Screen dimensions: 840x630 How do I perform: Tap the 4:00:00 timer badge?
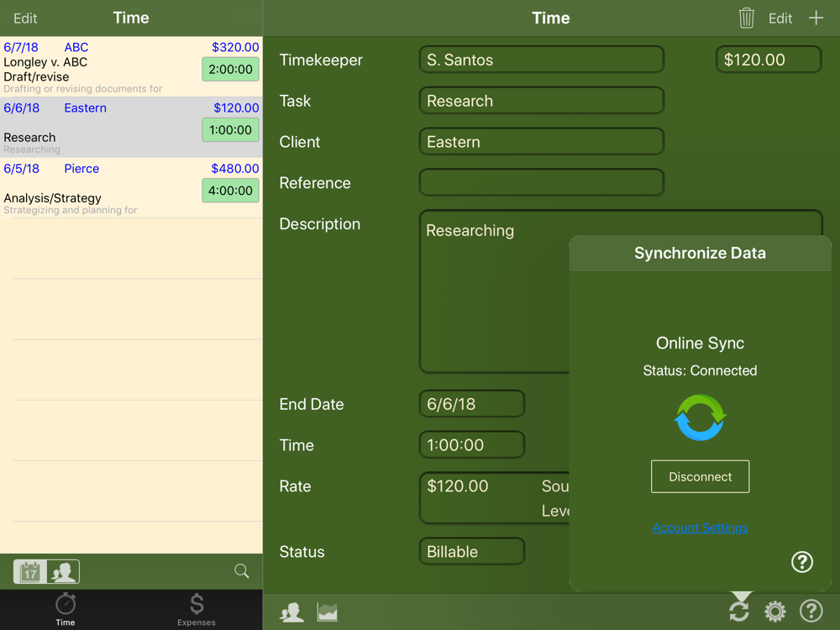pyautogui.click(x=230, y=191)
